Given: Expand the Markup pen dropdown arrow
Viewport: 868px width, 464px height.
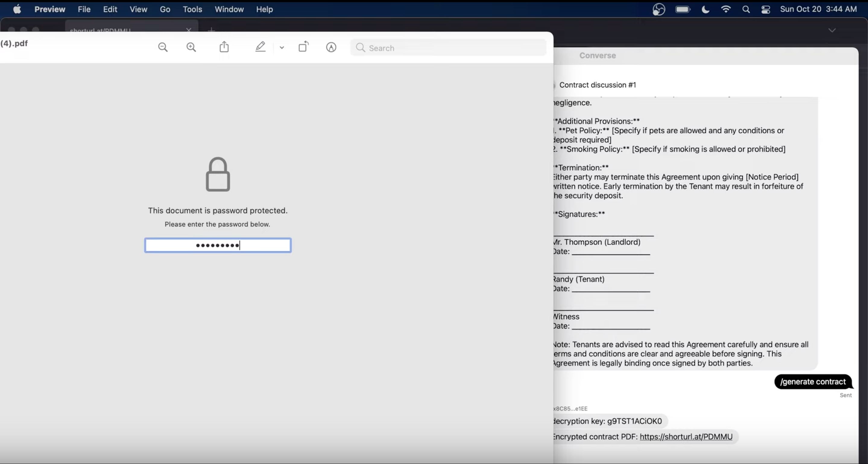Looking at the screenshot, I should pos(282,48).
